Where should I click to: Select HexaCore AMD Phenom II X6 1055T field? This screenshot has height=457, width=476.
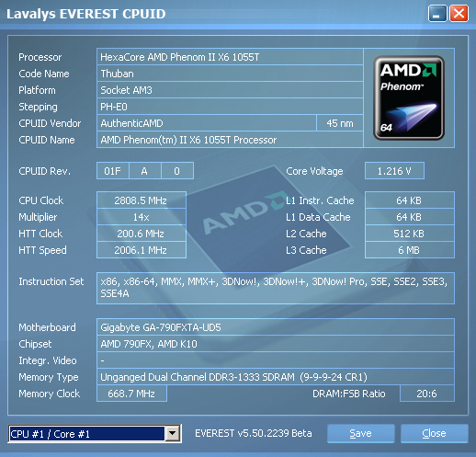[x=230, y=57]
